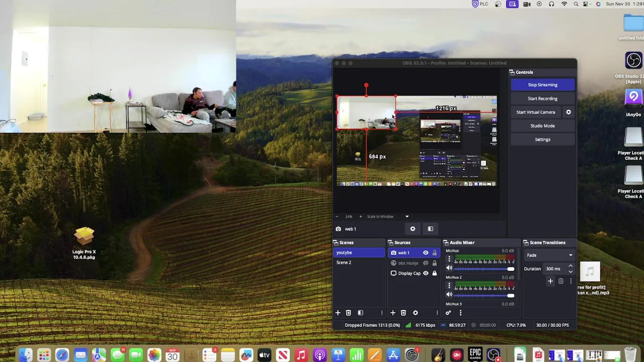Select obs niunja source row
The image size is (644, 362).
tap(414, 263)
